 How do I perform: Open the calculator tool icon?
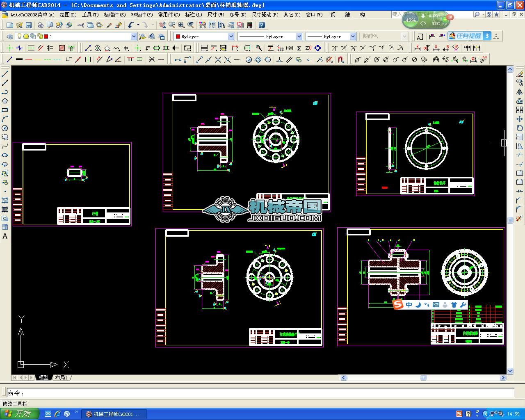[249, 25]
